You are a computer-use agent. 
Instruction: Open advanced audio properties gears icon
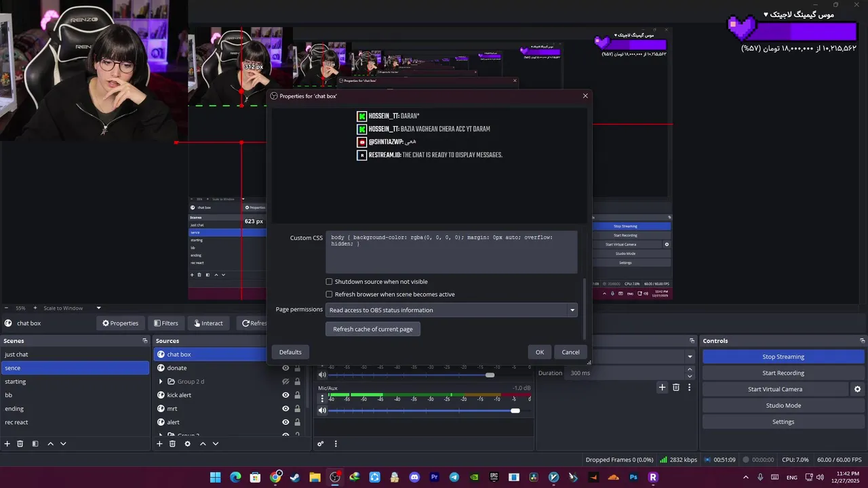click(x=321, y=444)
